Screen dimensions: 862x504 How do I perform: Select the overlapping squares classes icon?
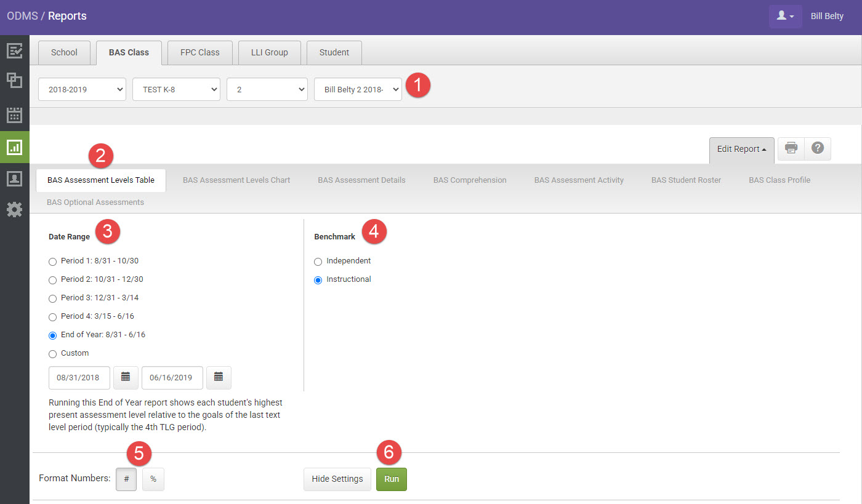[15, 81]
